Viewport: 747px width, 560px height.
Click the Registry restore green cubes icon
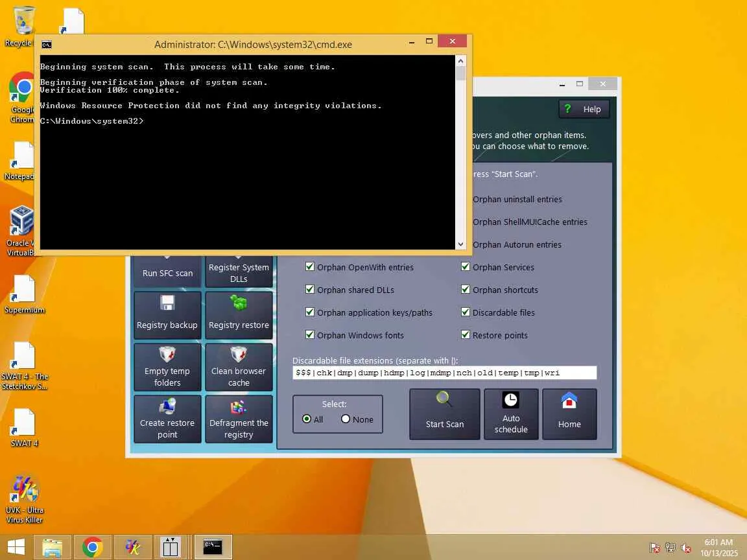coord(239,303)
